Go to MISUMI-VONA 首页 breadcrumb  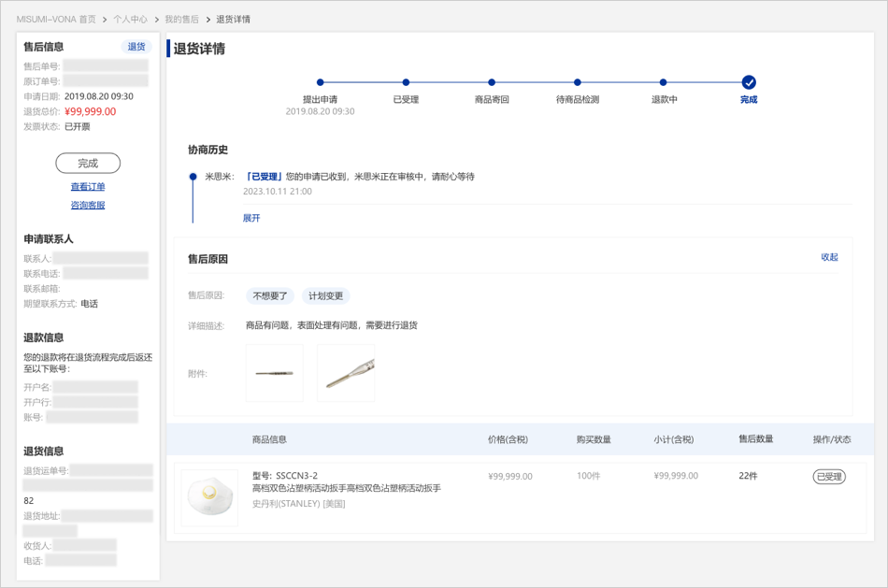tap(56, 19)
